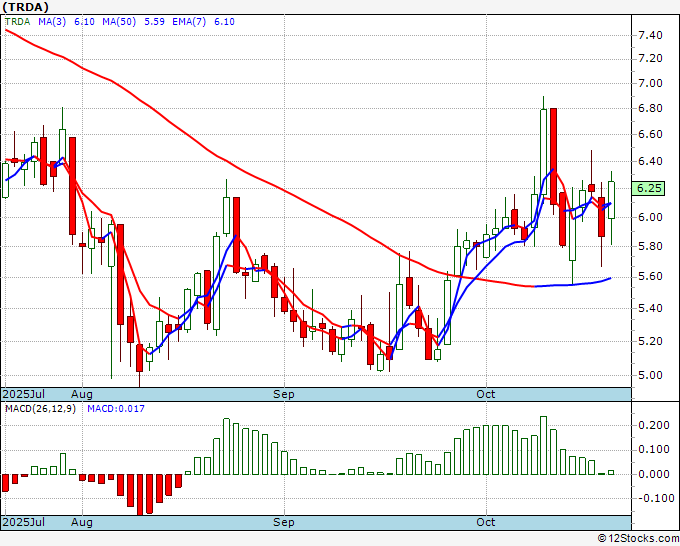The height and width of the screenshot is (546, 680).
Task: Click the EMA(7) legend label
Action: pos(189,22)
